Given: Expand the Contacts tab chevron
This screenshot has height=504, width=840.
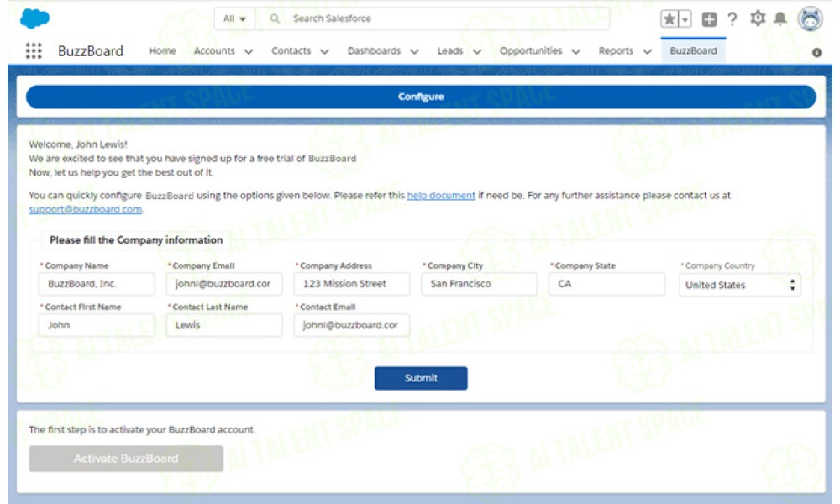Looking at the screenshot, I should [x=324, y=51].
